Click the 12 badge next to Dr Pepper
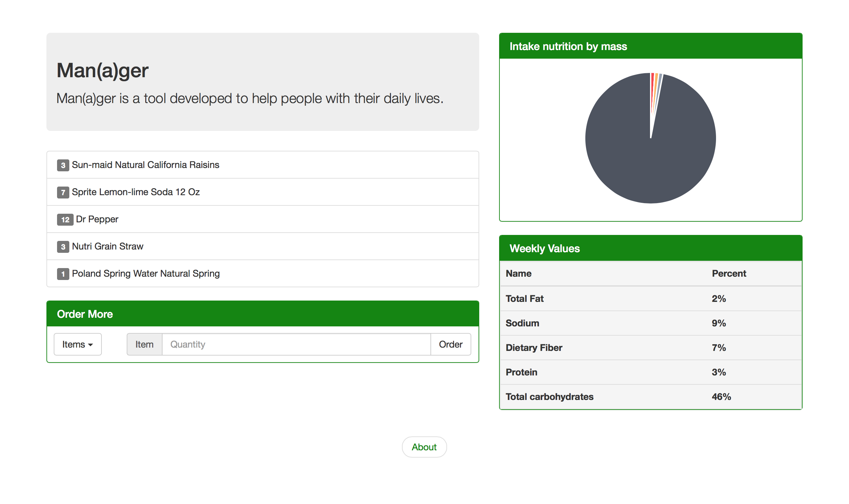This screenshot has height=504, width=849. point(65,219)
